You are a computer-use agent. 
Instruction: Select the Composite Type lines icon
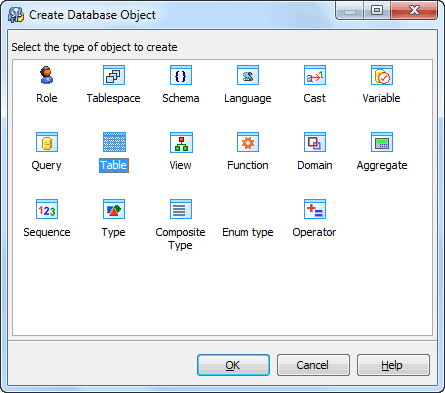tap(181, 209)
